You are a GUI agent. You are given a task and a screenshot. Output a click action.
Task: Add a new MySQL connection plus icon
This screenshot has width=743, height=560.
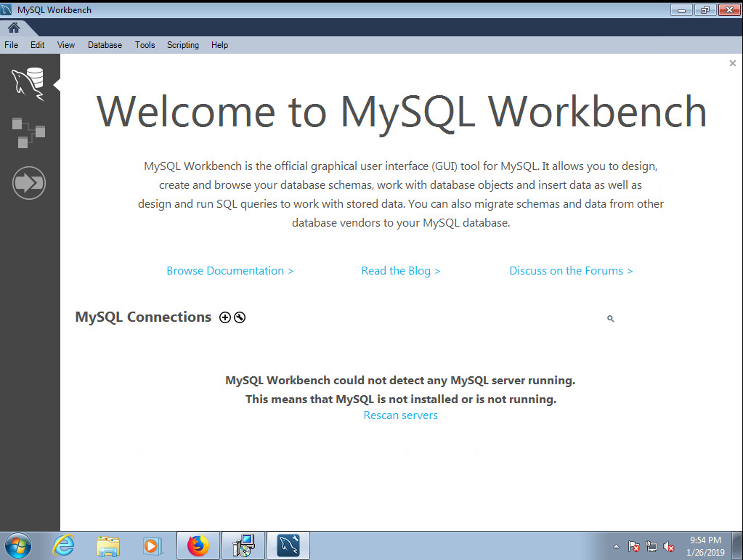(225, 317)
